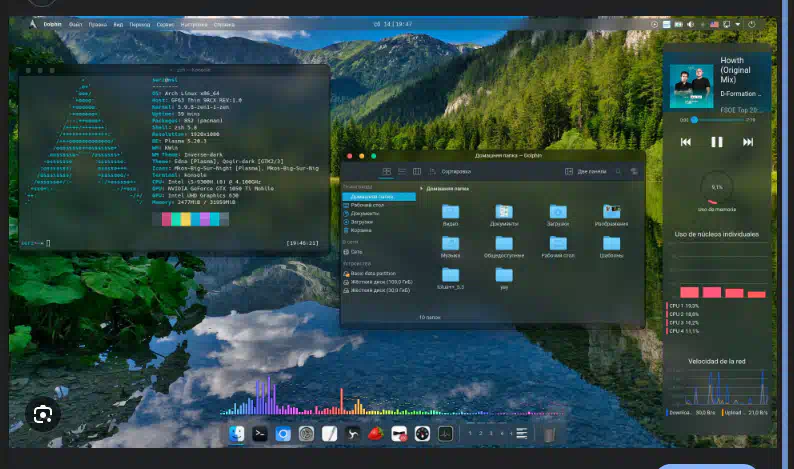The height and width of the screenshot is (469, 794).
Task: Click the US flag keyboard layout indicator
Action: tap(714, 24)
